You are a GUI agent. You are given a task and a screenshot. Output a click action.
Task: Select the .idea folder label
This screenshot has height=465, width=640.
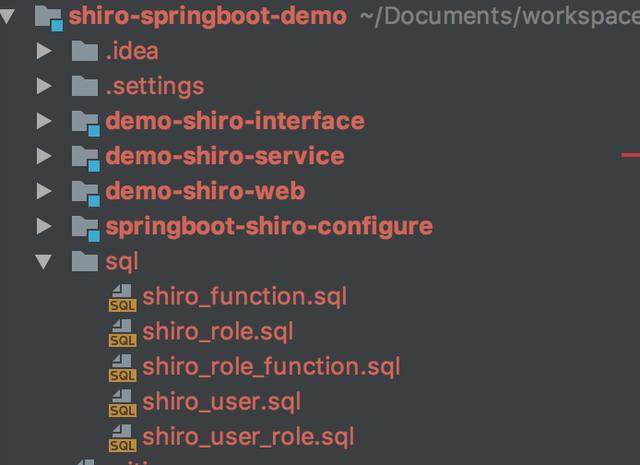132,51
